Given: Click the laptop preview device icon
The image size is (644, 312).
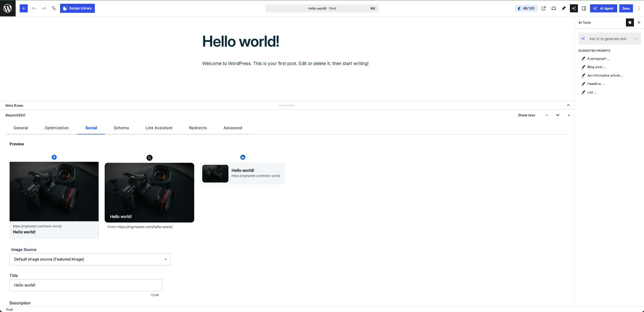Looking at the screenshot, I should pos(554,8).
